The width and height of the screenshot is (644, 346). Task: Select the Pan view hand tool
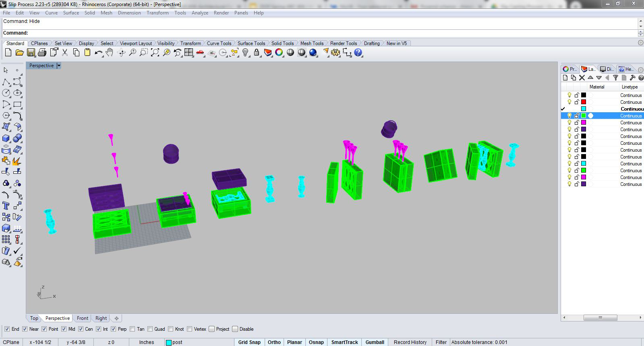tap(110, 53)
